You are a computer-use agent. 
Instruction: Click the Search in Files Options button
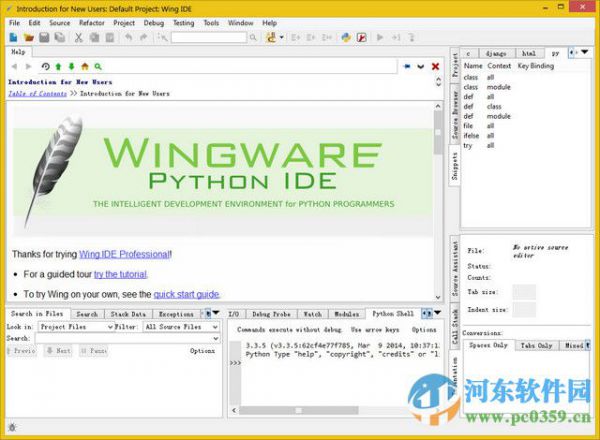click(x=202, y=351)
